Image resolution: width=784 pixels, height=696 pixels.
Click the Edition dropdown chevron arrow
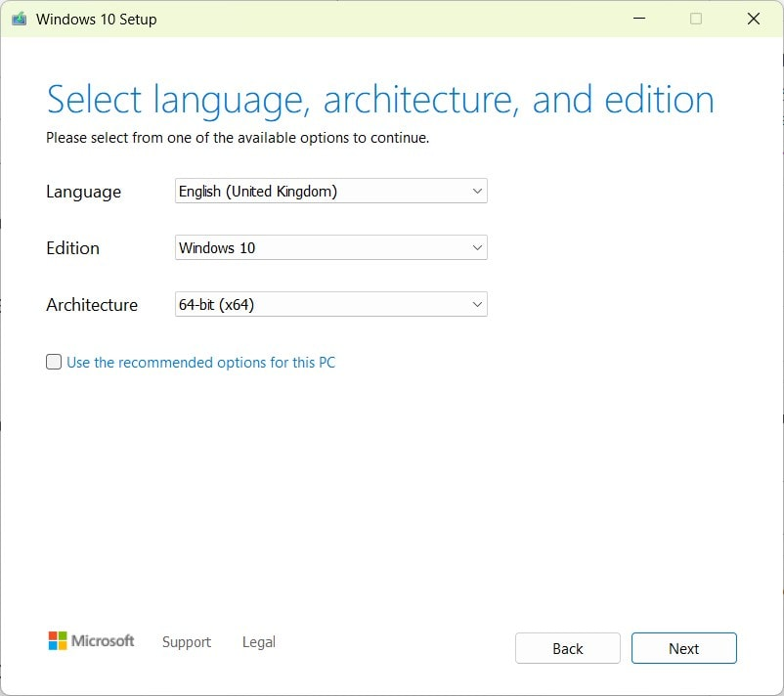pyautogui.click(x=476, y=247)
